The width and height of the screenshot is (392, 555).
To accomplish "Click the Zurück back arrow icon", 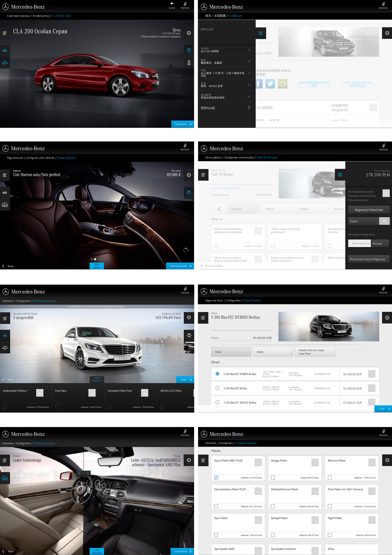I will click(x=172, y=4).
